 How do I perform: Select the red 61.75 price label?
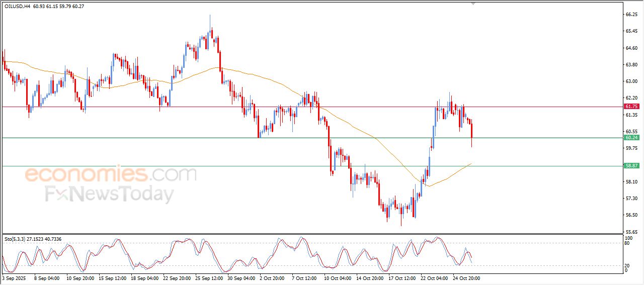631,107
